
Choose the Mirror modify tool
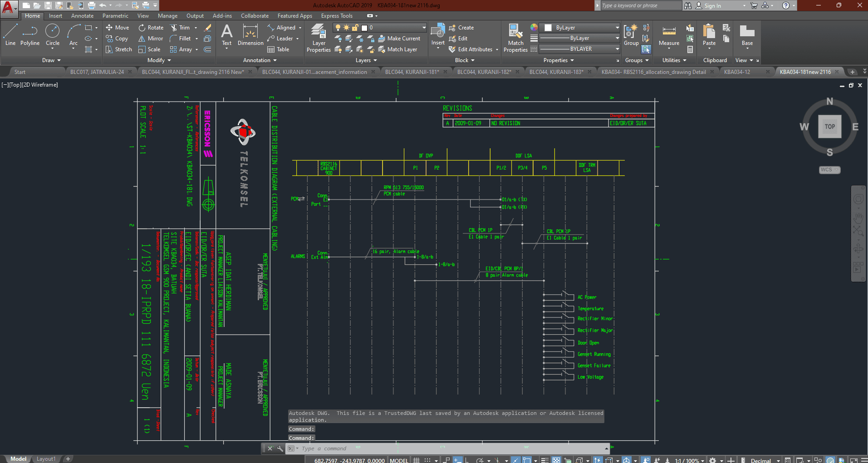click(151, 39)
